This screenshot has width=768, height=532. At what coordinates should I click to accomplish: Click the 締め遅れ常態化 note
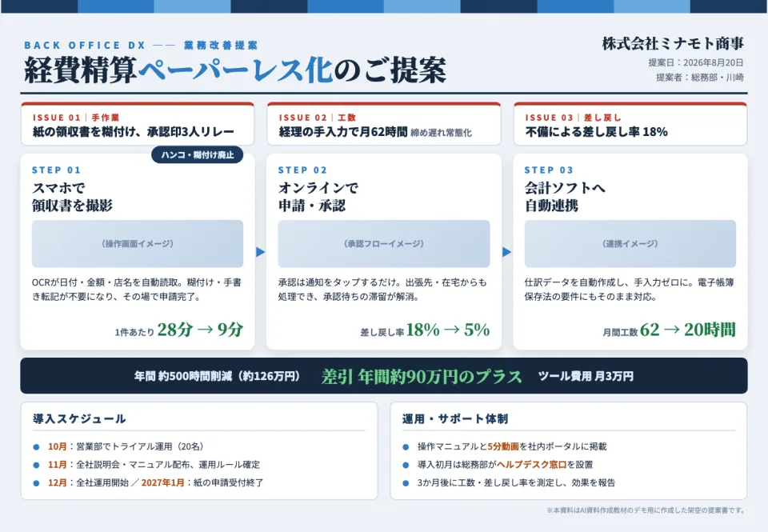(x=442, y=132)
